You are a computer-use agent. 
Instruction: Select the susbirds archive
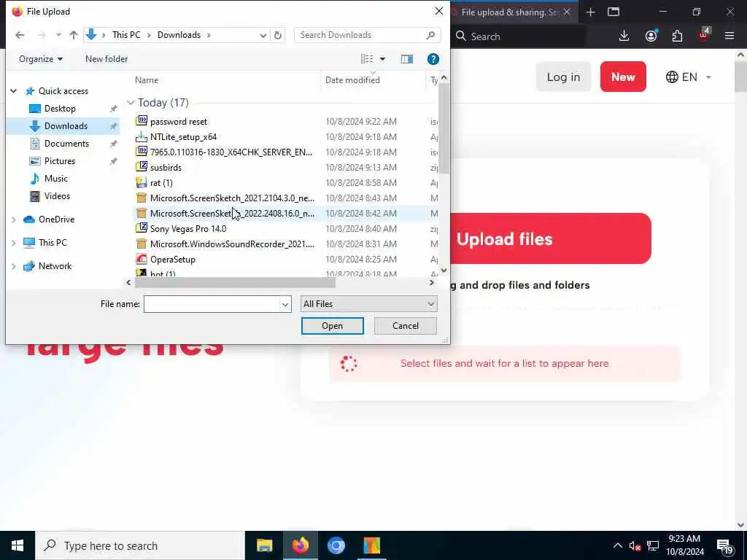point(166,168)
